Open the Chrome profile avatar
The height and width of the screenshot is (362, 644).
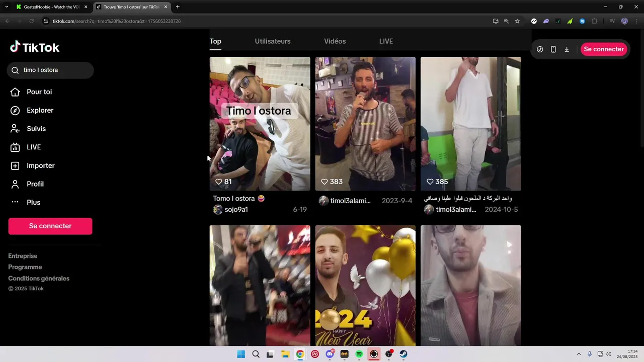(624, 21)
